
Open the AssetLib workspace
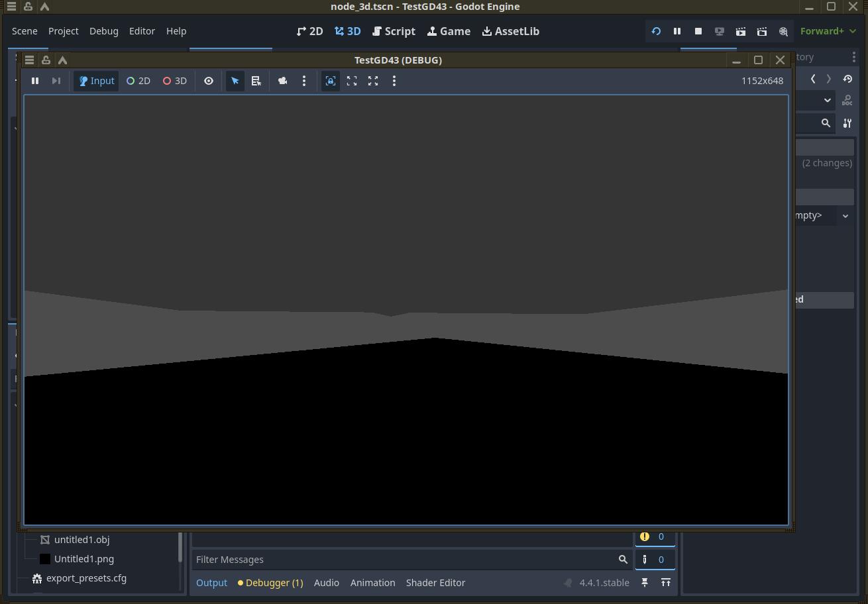tap(511, 31)
